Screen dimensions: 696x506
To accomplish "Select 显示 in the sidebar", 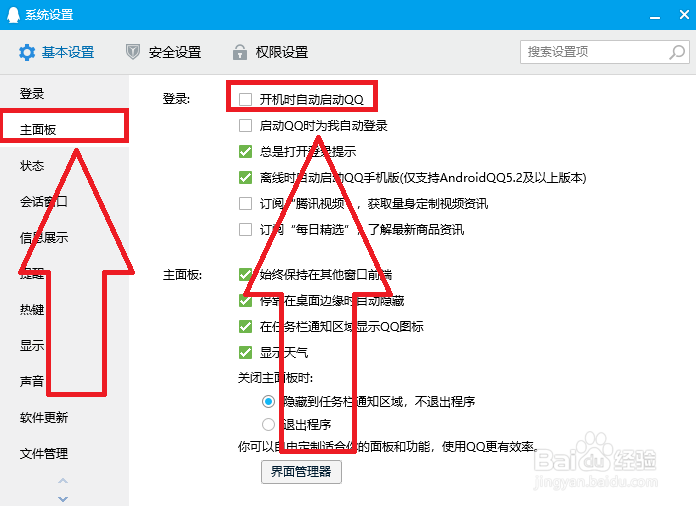I will (x=32, y=345).
